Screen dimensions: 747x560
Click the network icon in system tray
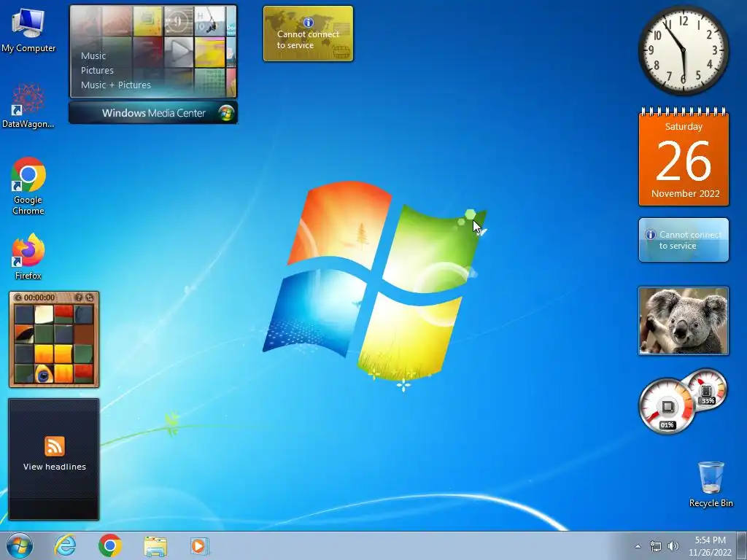coord(656,547)
